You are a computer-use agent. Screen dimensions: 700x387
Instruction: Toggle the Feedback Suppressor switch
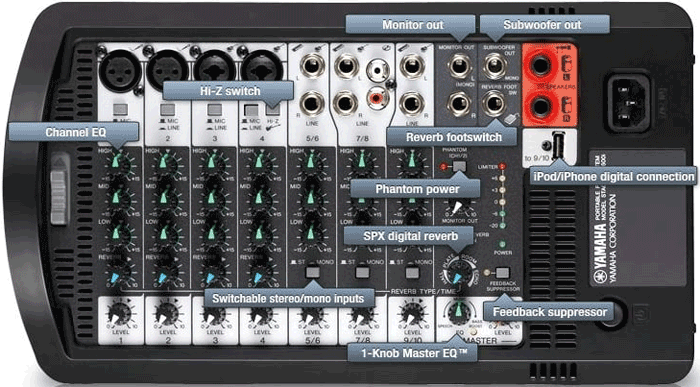[x=503, y=272]
